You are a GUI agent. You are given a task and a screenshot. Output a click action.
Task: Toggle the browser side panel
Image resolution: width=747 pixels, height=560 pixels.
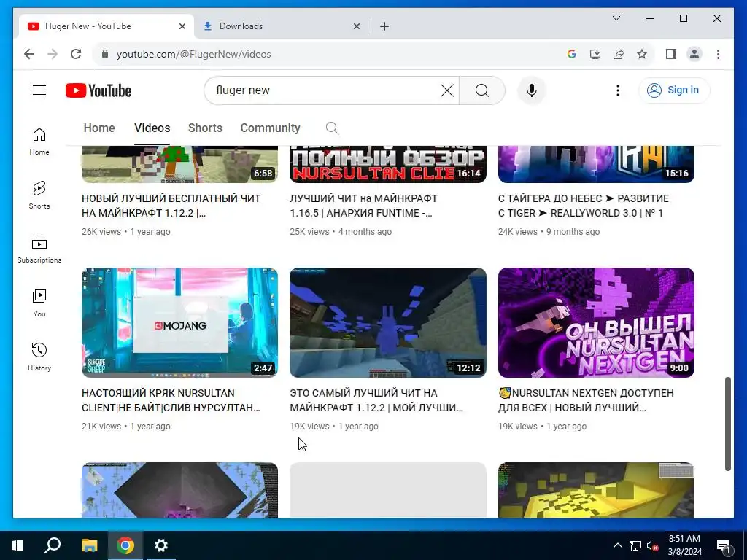tap(671, 54)
